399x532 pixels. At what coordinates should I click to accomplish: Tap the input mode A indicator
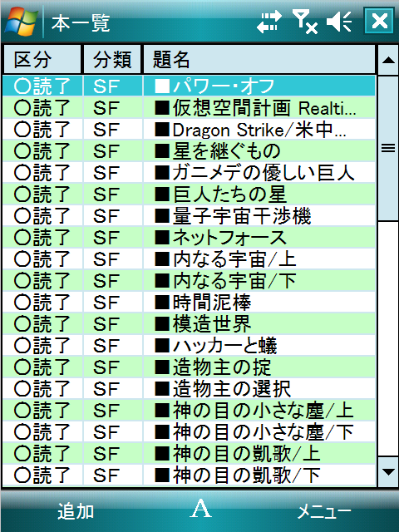(200, 509)
